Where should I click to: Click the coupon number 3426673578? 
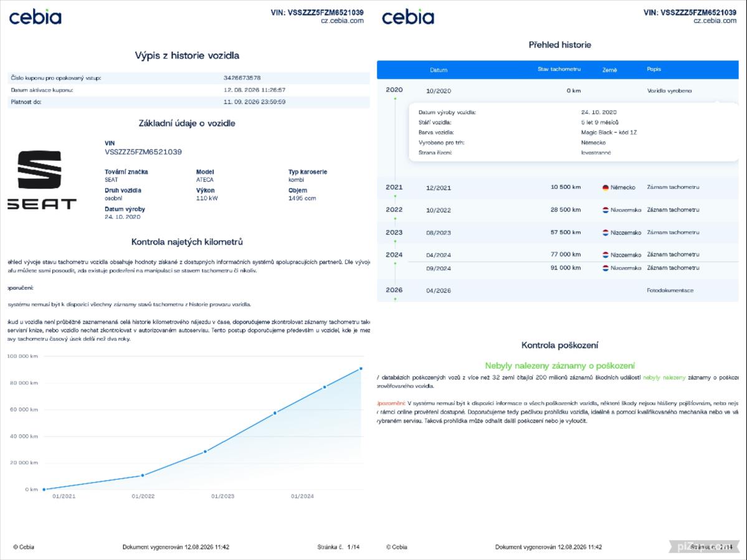click(242, 78)
